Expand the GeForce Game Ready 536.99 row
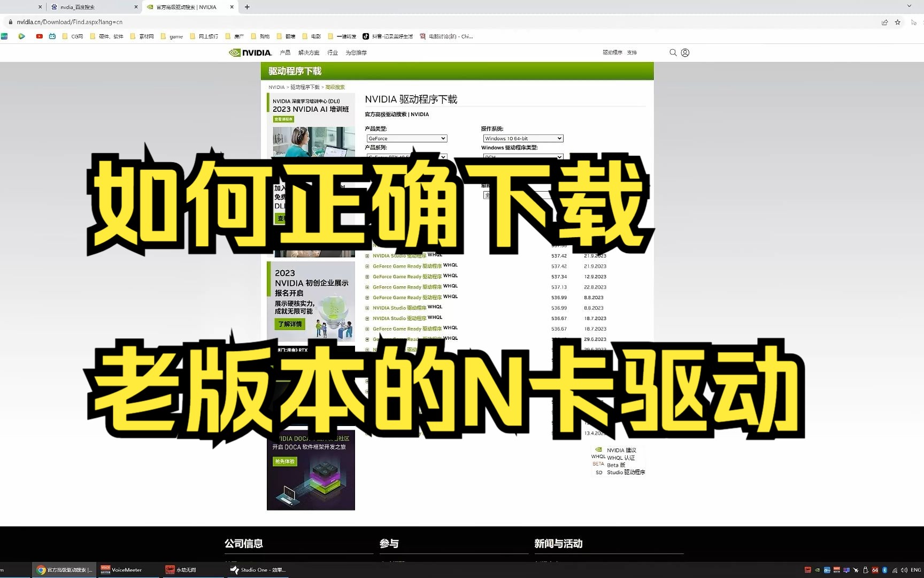Screen dimensions: 924x578 click(367, 298)
